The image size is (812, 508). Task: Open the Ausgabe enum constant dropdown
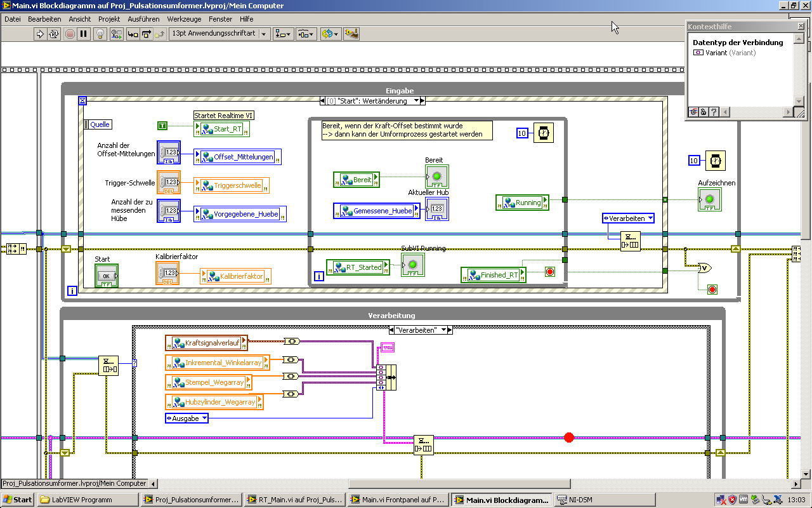[187, 418]
